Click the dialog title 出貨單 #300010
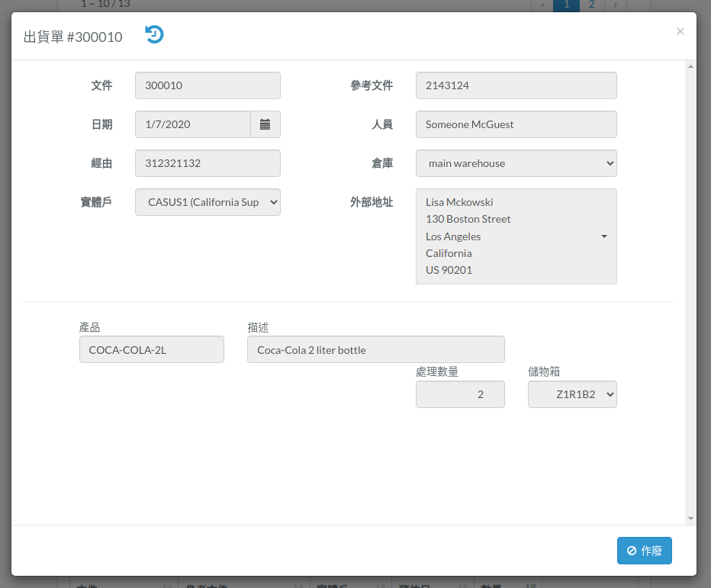Image resolution: width=711 pixels, height=588 pixels. click(73, 37)
